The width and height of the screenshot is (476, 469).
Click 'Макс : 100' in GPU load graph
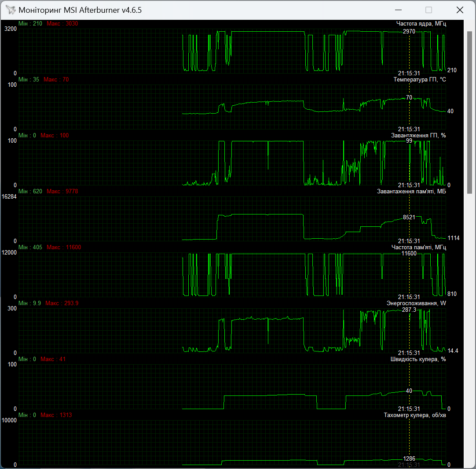tap(55, 135)
